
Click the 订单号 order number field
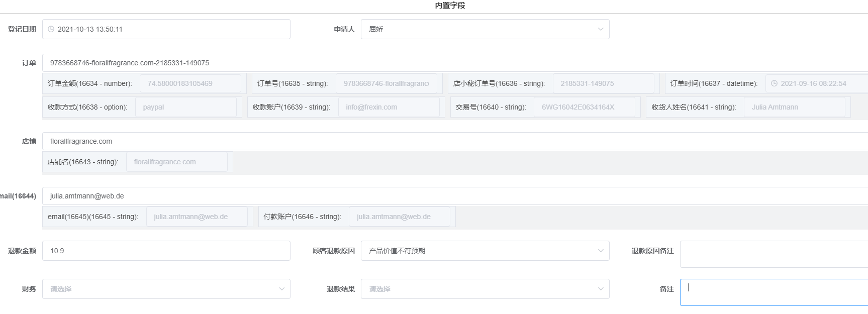tap(386, 83)
